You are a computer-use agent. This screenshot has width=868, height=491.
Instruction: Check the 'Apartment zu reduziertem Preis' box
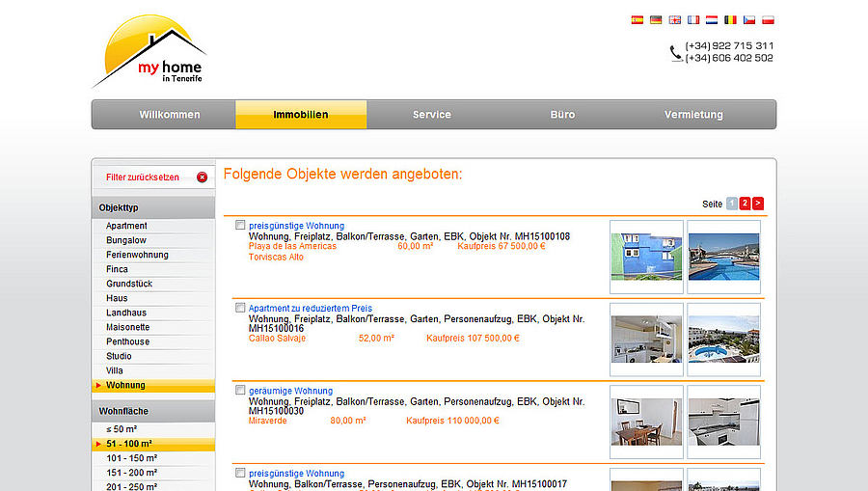pos(240,308)
